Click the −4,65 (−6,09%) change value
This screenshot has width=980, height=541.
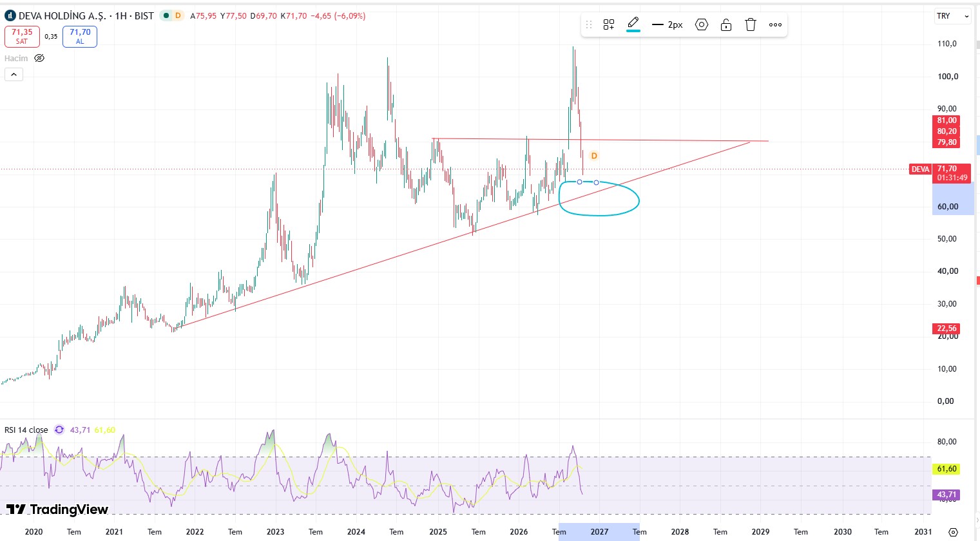click(x=338, y=15)
